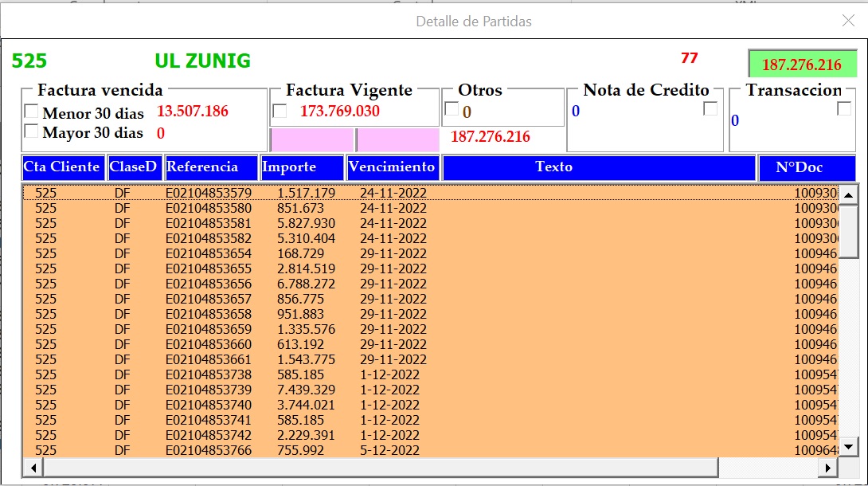Select row with reference E02104853655

tap(431, 268)
